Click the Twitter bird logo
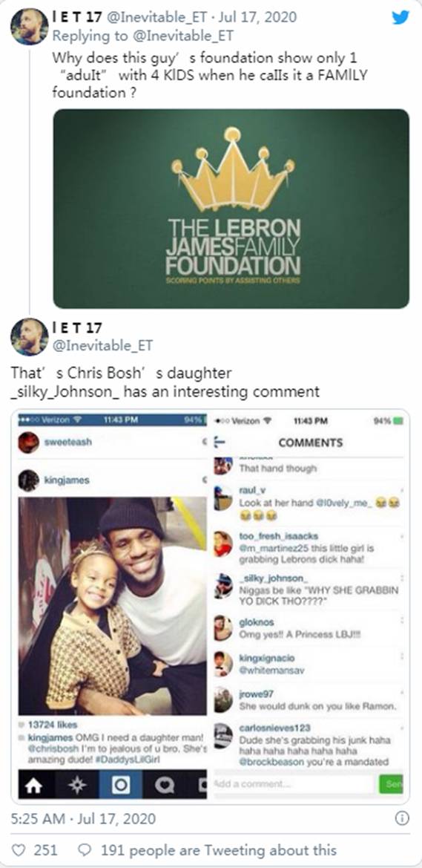The height and width of the screenshot is (868, 422). point(400,17)
